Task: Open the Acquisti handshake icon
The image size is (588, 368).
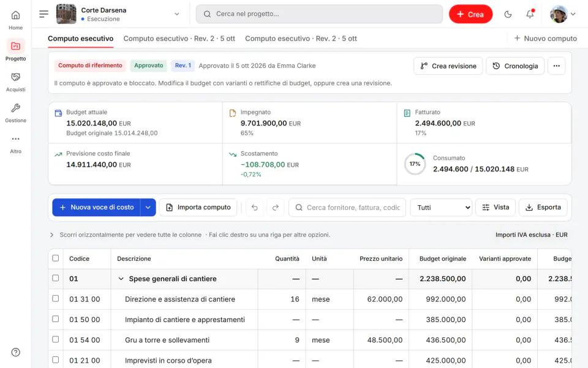Action: [16, 77]
